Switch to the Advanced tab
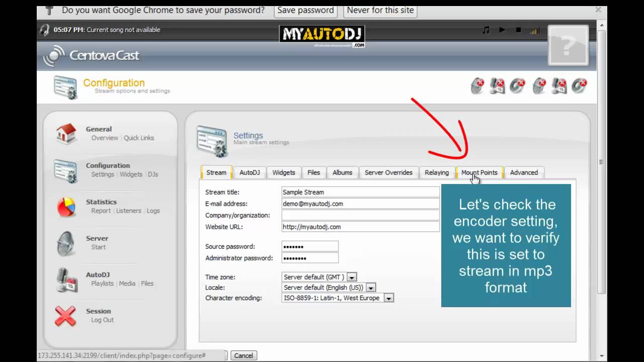This screenshot has width=644, height=362. (x=524, y=172)
